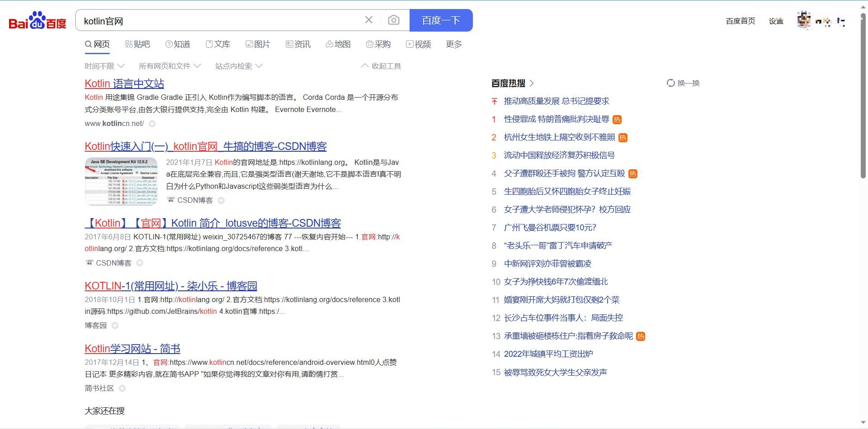Open KOTLIN-1(常用网址) 博客园 result

[x=171, y=286]
